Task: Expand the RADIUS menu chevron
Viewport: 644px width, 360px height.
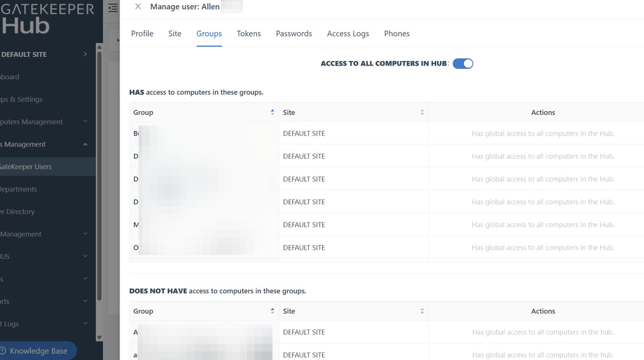Action: (x=85, y=256)
